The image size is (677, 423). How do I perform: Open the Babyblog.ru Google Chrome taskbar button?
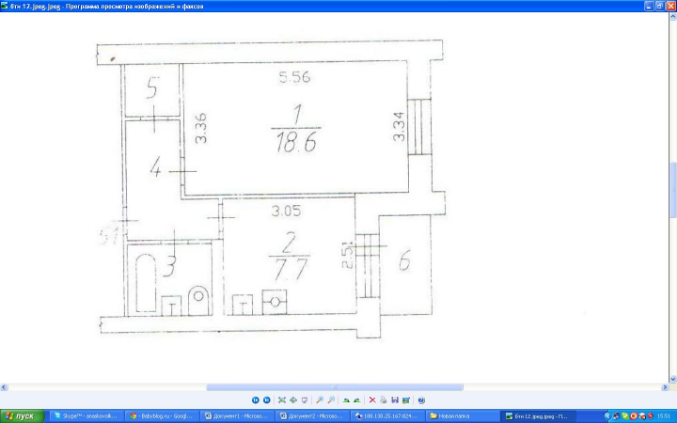[161, 415]
